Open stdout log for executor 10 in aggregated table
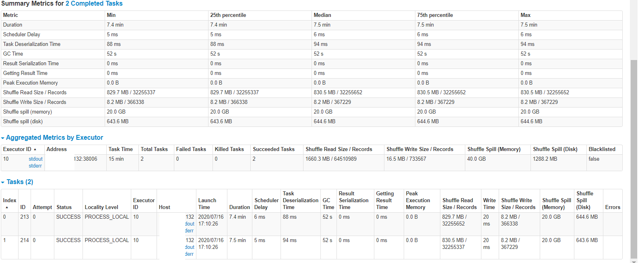 (x=35, y=159)
